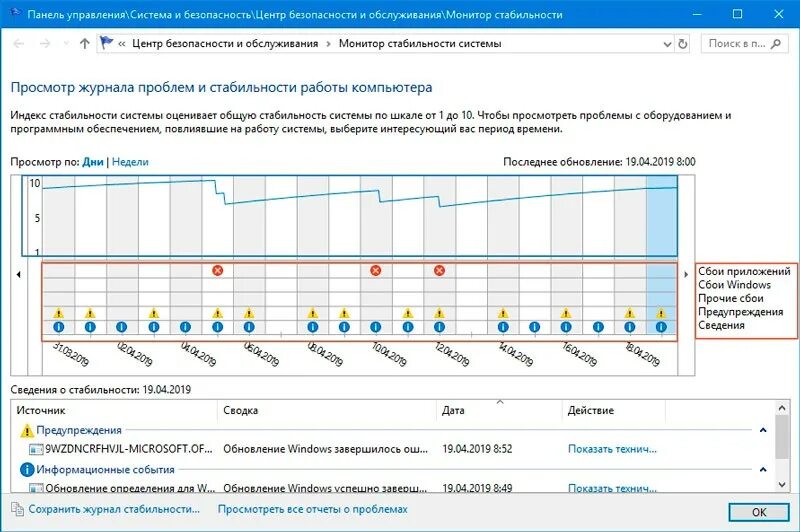The width and height of the screenshot is (800, 532).
Task: Click the information icon for 02.04.2019
Action: pyautogui.click(x=121, y=327)
